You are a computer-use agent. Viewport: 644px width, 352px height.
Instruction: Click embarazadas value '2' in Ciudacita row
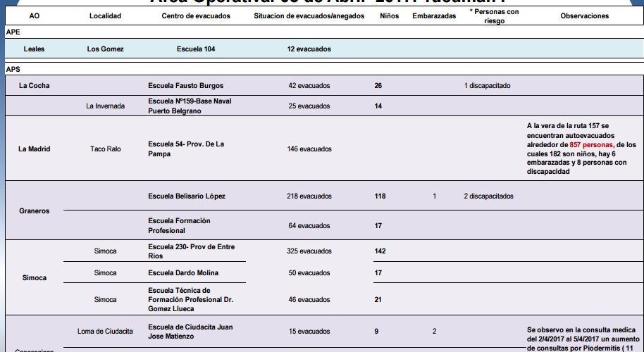434,331
